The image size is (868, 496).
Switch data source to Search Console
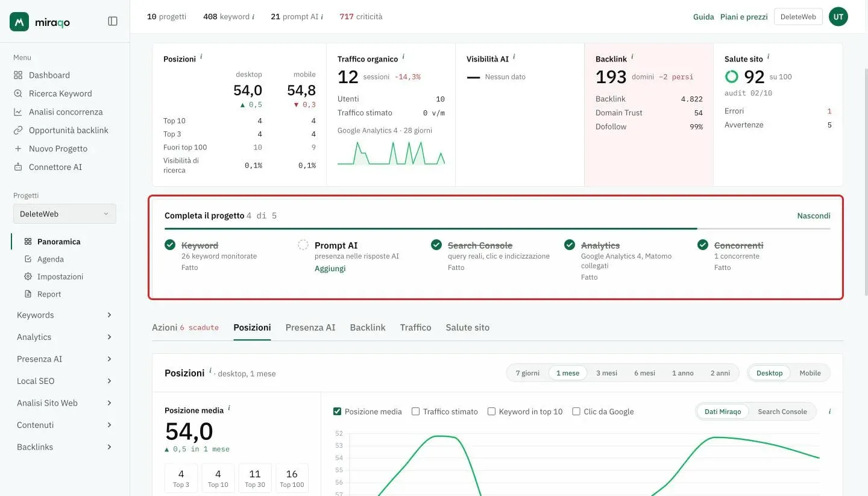782,412
